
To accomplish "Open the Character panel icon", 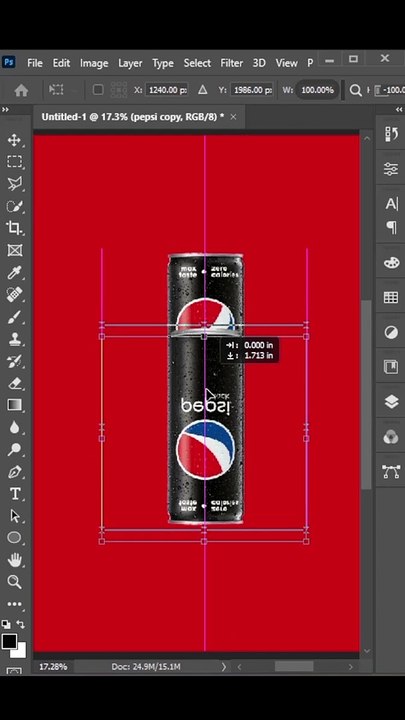I will tap(391, 204).
